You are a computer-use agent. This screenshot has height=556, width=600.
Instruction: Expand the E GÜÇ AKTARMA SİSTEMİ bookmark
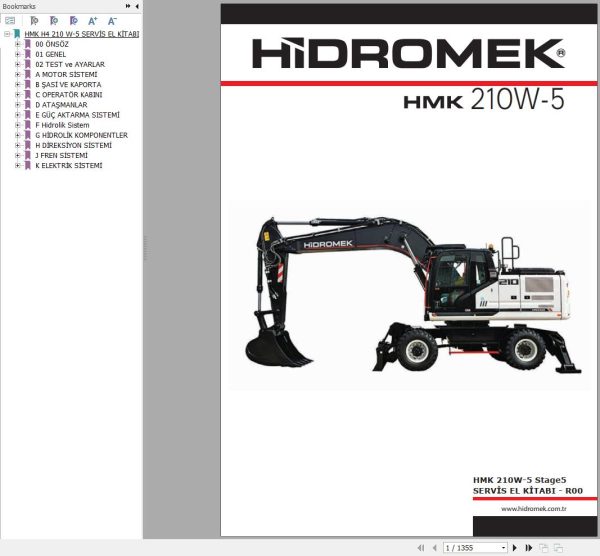coord(17,115)
